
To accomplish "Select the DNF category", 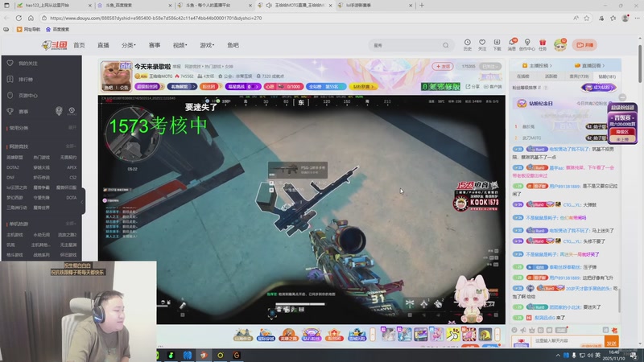I will point(10,177).
